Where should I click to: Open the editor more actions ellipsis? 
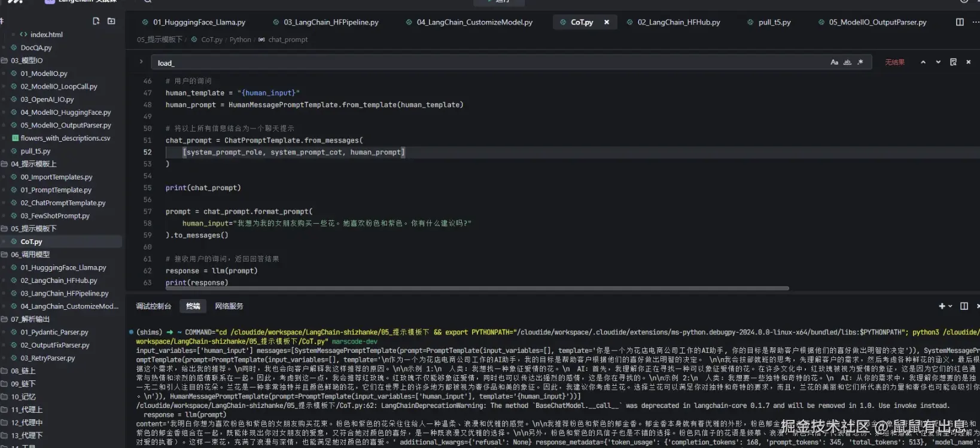975,22
